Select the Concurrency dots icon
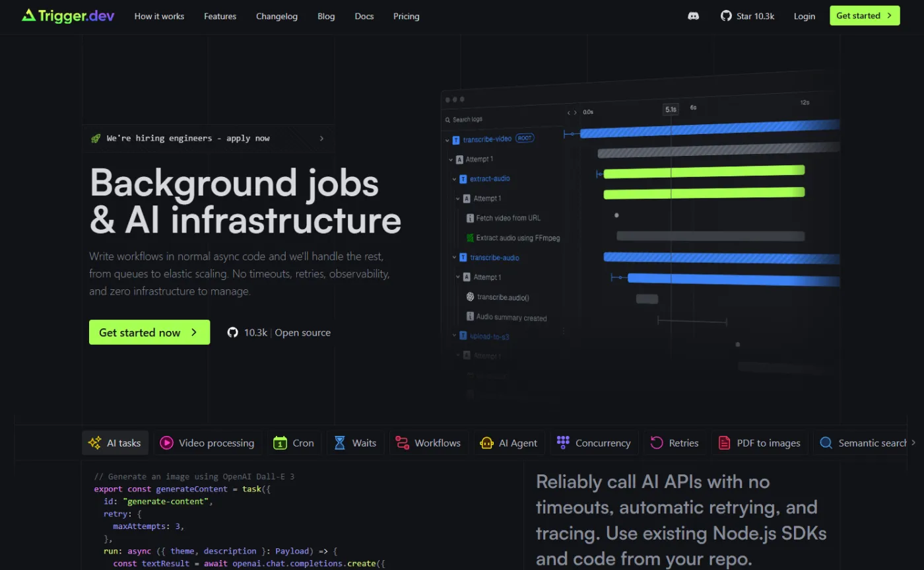Viewport: 924px width, 570px height. click(x=563, y=443)
